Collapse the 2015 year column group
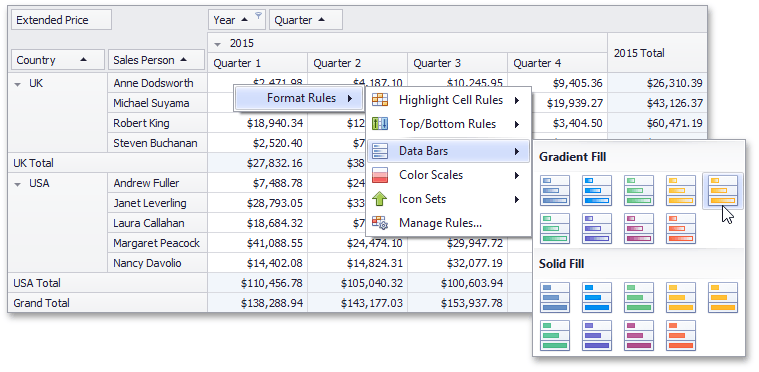This screenshot has width=759, height=372. 218,44
